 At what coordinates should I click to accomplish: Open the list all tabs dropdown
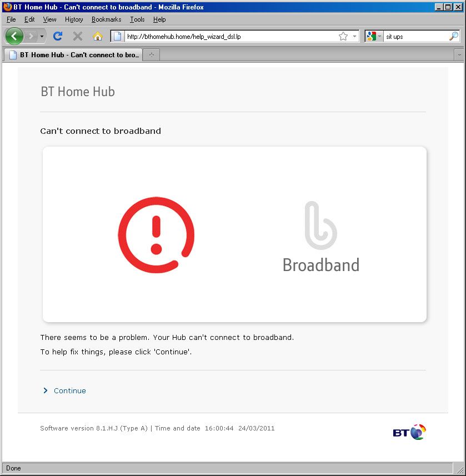pyautogui.click(x=459, y=55)
